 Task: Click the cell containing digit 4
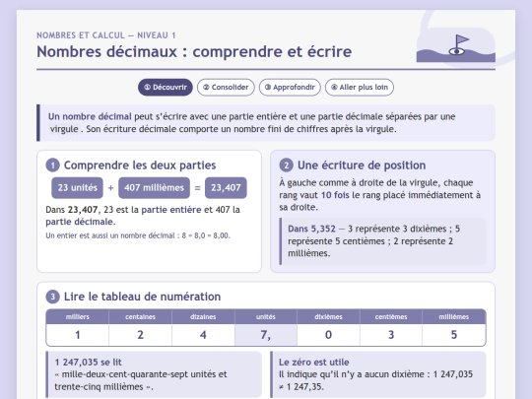click(203, 335)
